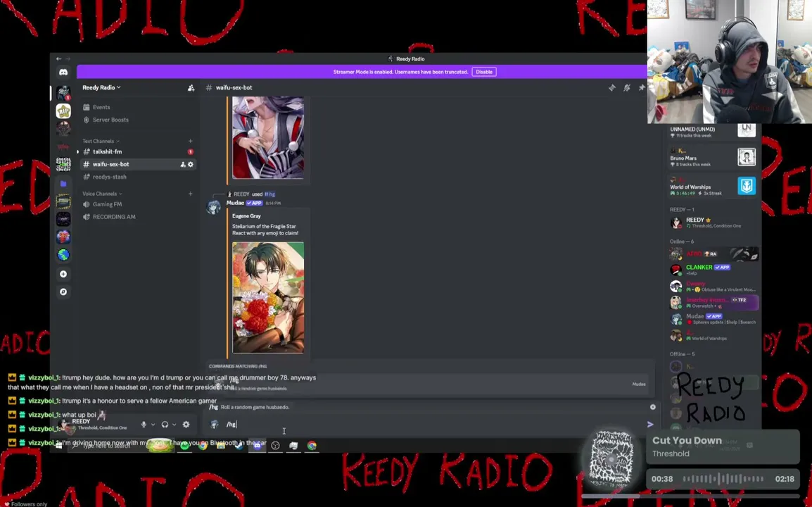Open the UNNAMED (UNMD) activity card

(713, 131)
